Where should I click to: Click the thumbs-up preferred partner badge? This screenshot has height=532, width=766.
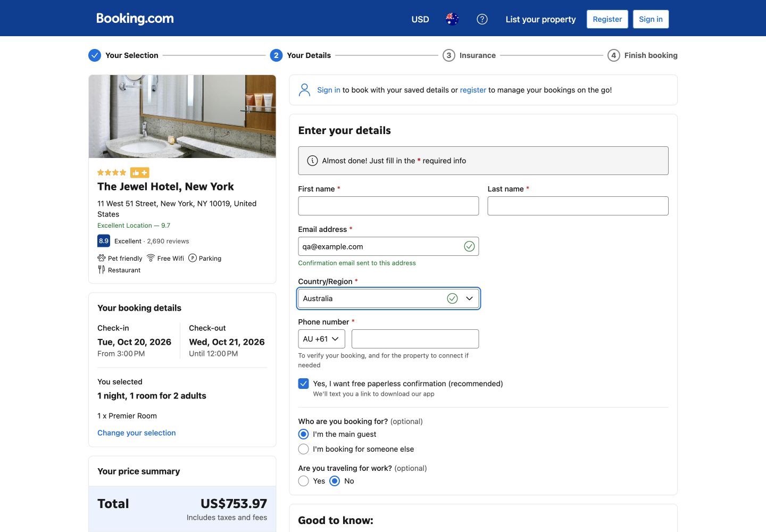(140, 172)
